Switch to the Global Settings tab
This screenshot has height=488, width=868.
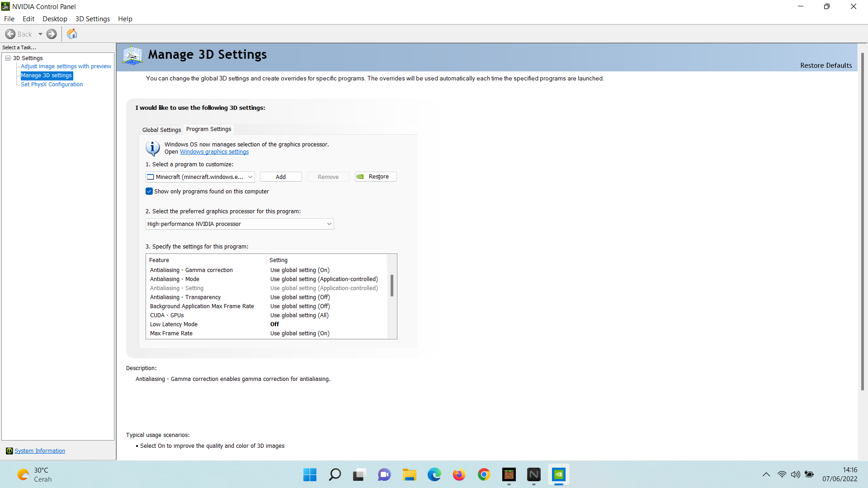(x=161, y=130)
